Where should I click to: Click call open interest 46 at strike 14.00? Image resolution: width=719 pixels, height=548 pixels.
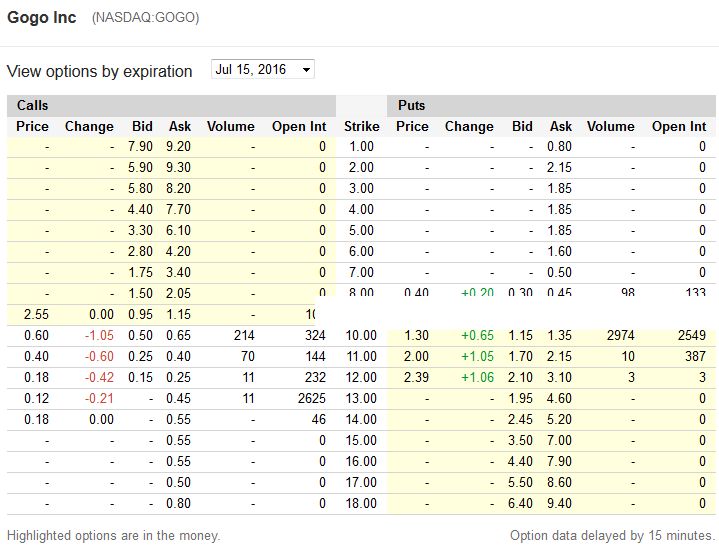319,420
